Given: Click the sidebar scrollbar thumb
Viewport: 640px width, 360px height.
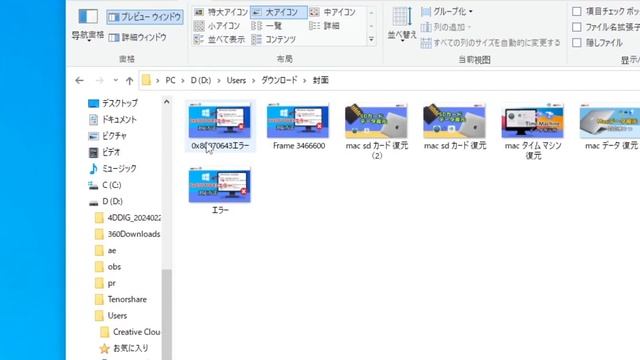Looking at the screenshot, I should coord(167,314).
